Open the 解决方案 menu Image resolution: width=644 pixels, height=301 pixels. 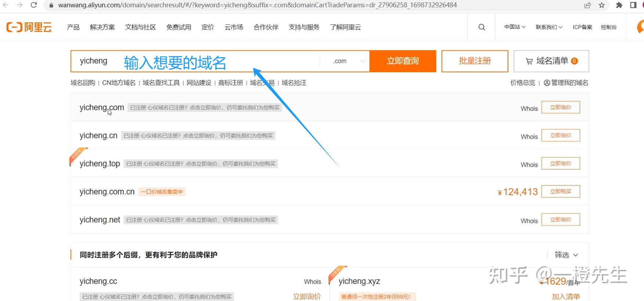pyautogui.click(x=102, y=27)
